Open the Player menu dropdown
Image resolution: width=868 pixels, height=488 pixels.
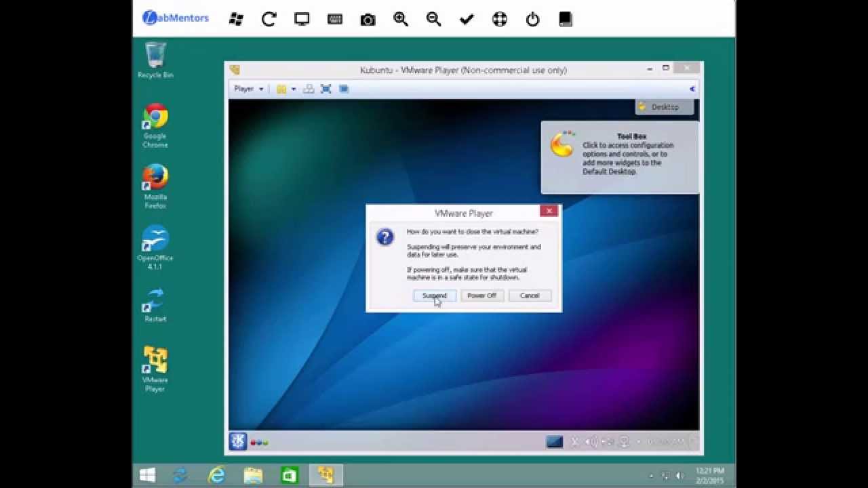click(248, 89)
